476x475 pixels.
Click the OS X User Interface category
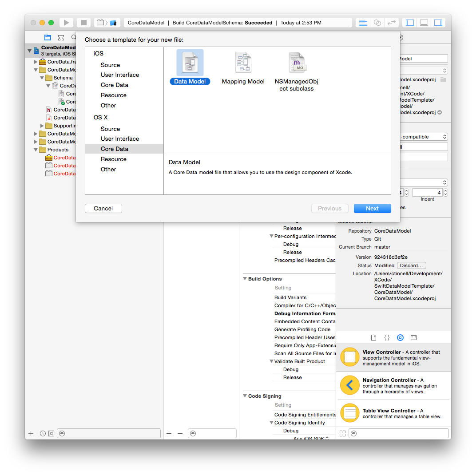(x=120, y=139)
